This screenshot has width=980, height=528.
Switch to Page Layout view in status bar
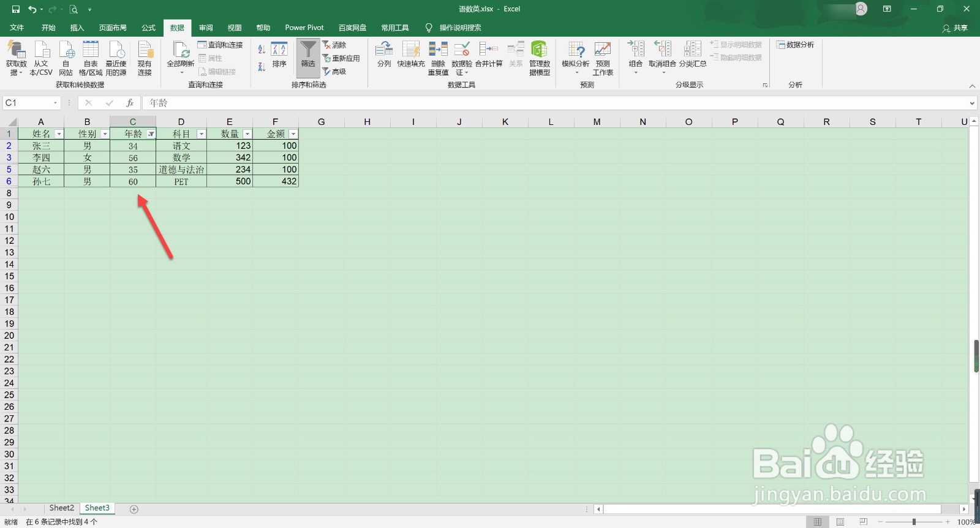(840, 522)
